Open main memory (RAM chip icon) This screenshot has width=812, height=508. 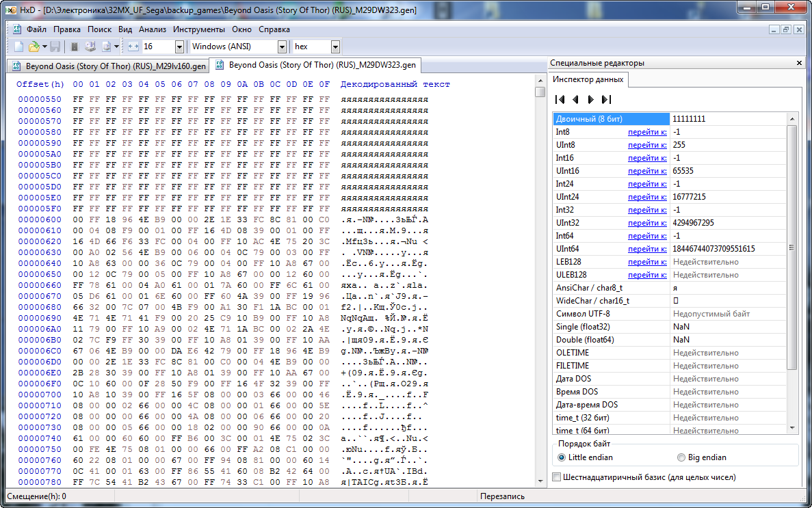(74, 46)
